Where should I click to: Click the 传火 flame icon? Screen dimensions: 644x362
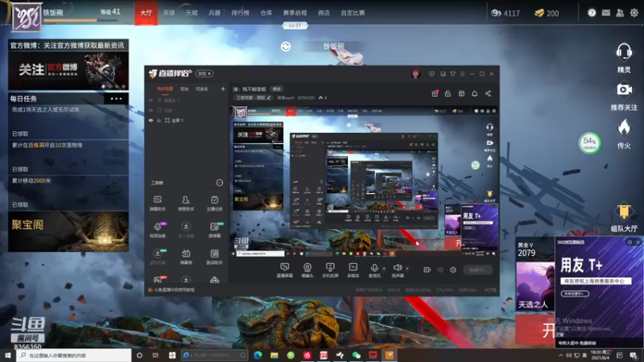(623, 128)
